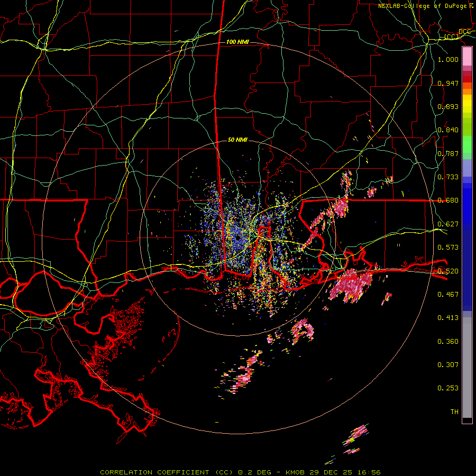This screenshot has height=476, width=476.
Task: Click the 0.627 scale value
Action: click(448, 224)
